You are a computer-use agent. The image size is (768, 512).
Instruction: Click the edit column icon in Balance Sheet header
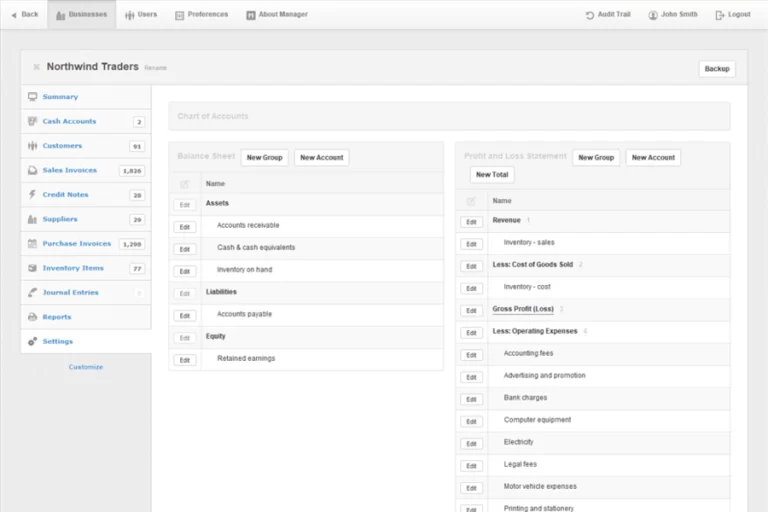pos(185,184)
